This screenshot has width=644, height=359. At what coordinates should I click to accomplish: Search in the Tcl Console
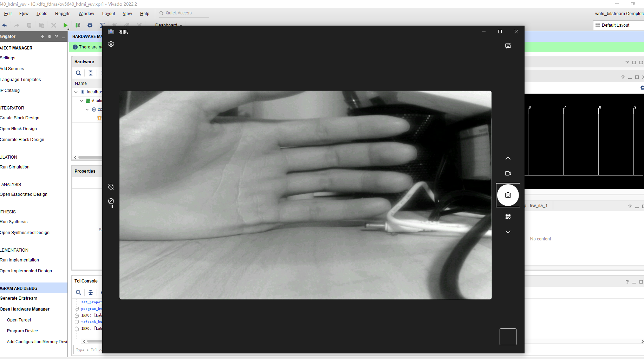(x=78, y=292)
